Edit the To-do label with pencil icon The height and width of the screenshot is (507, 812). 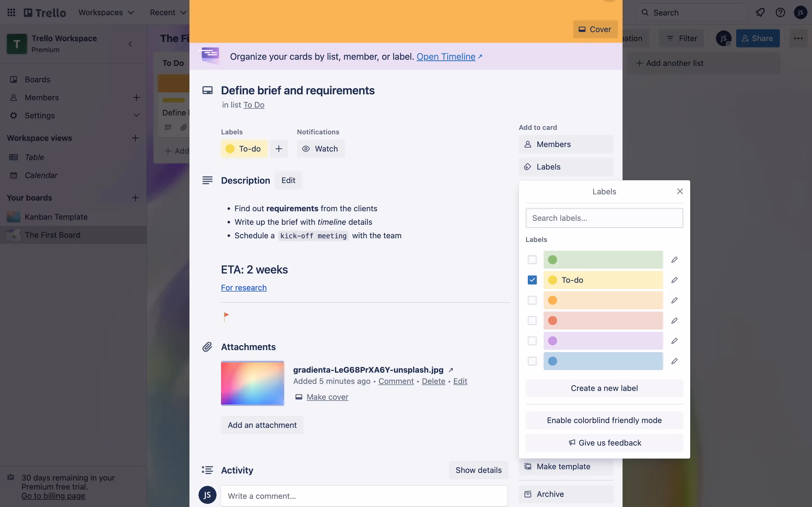(x=674, y=280)
